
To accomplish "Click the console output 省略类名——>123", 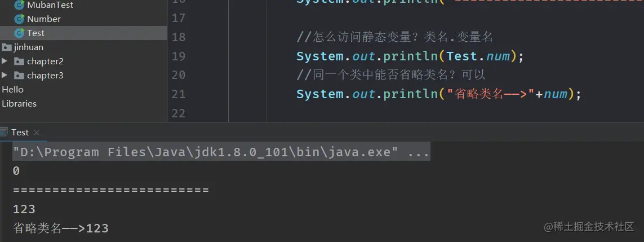I will click(61, 228).
